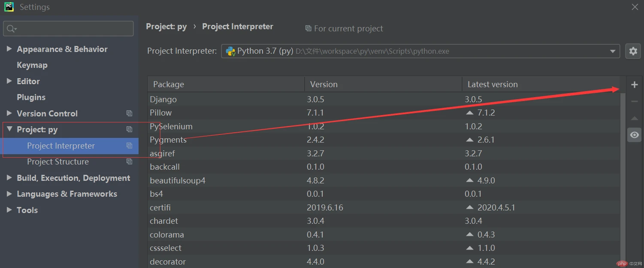Click the upgrade arrow next to Pillow 7.1.2
The height and width of the screenshot is (268, 644).
469,113
